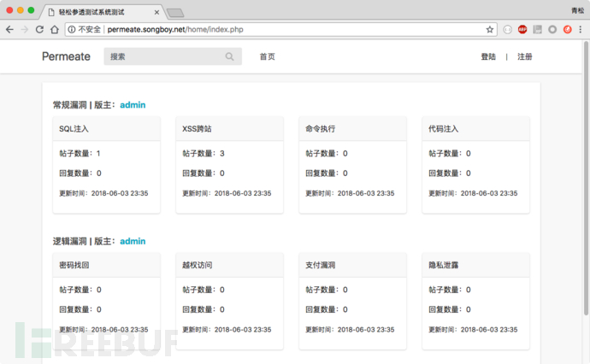
Task: Reload the current page
Action: (39, 29)
